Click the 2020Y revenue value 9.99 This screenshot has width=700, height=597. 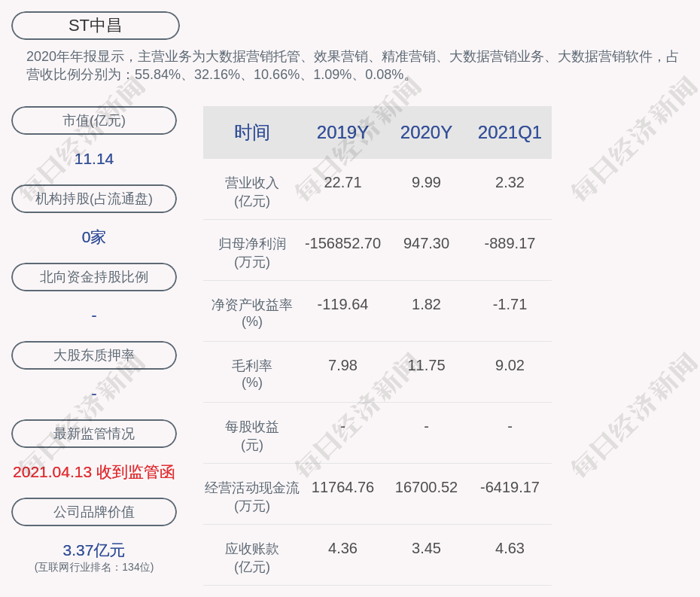pyautogui.click(x=426, y=182)
